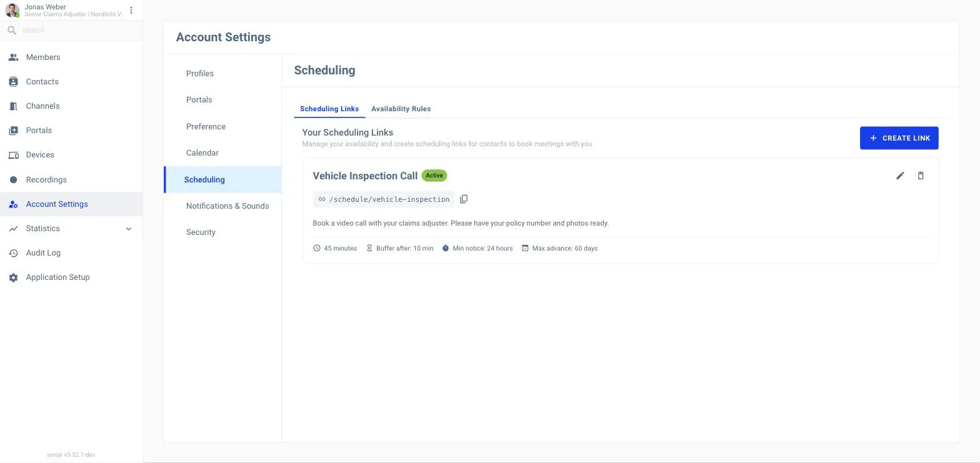The width and height of the screenshot is (980, 463).
Task: Click the CREATE LINK button
Action: pos(899,138)
